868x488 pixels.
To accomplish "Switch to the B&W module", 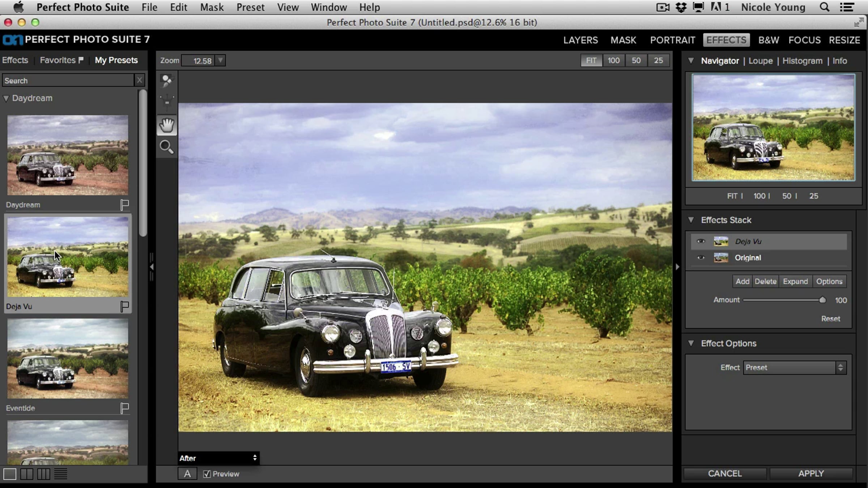I will coord(769,40).
